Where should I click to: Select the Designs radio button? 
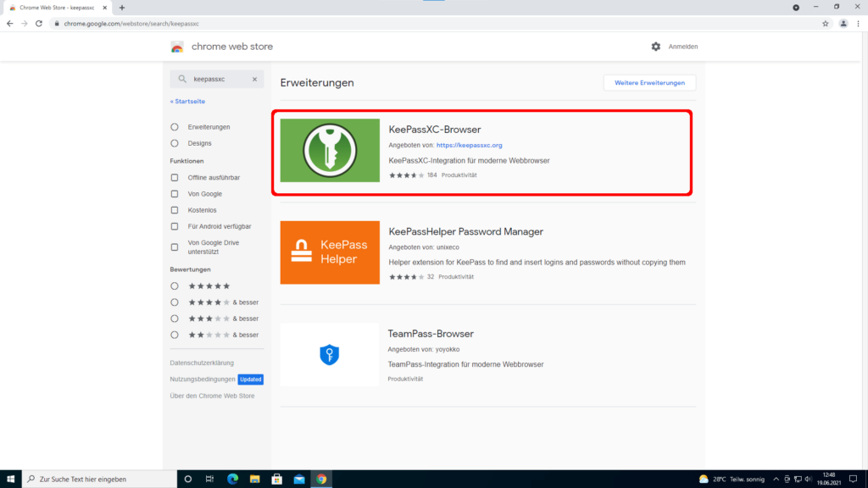(x=175, y=143)
